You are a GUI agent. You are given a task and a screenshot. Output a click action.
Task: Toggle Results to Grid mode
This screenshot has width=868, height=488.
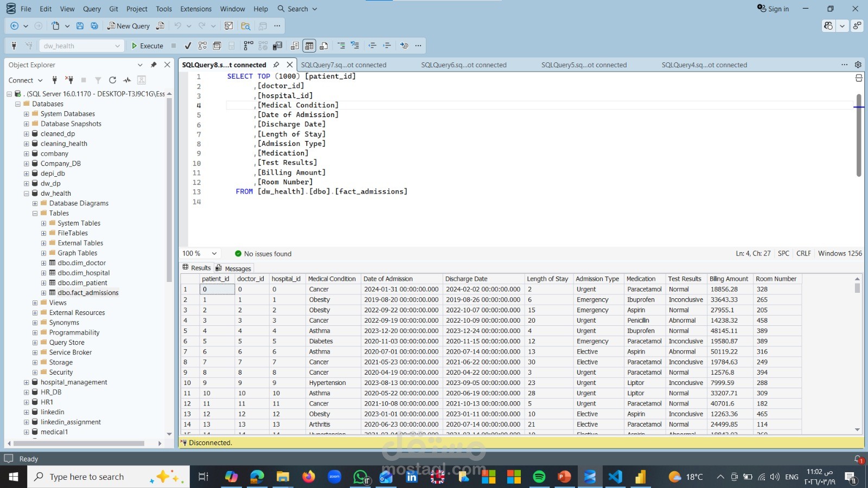point(309,46)
